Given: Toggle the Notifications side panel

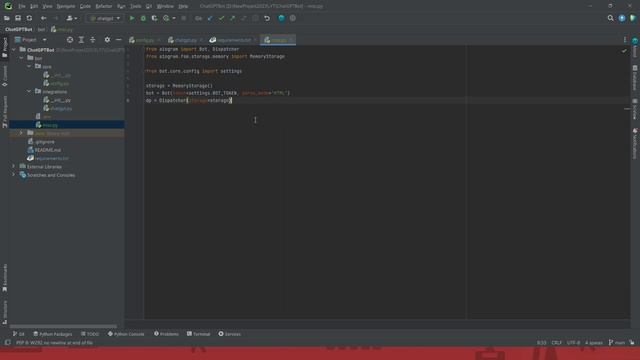Looking at the screenshot, I should pos(635,143).
